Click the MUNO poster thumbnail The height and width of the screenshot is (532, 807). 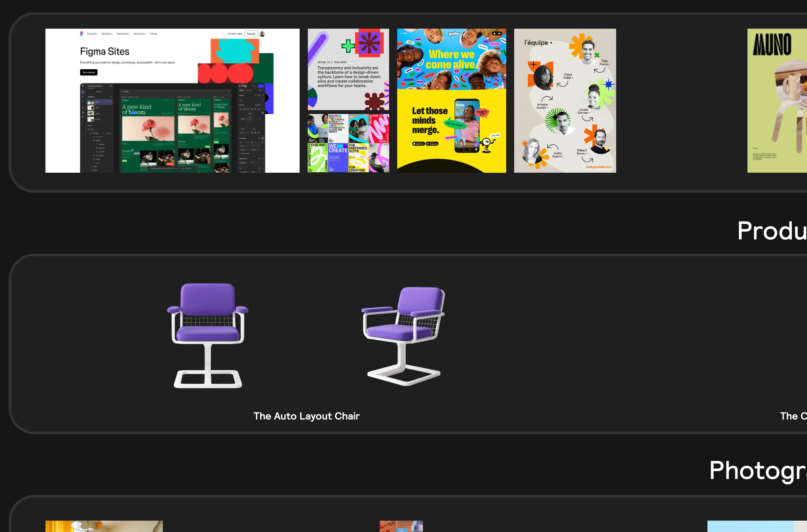coord(777,101)
